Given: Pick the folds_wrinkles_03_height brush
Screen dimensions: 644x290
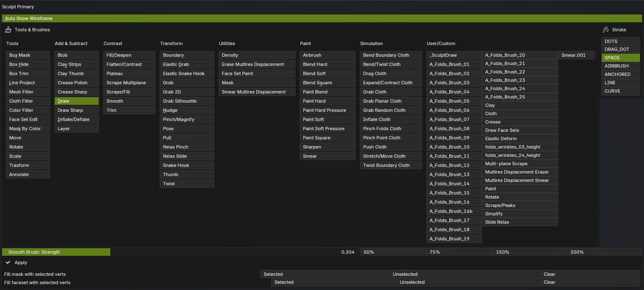Looking at the screenshot, I should (520, 147).
